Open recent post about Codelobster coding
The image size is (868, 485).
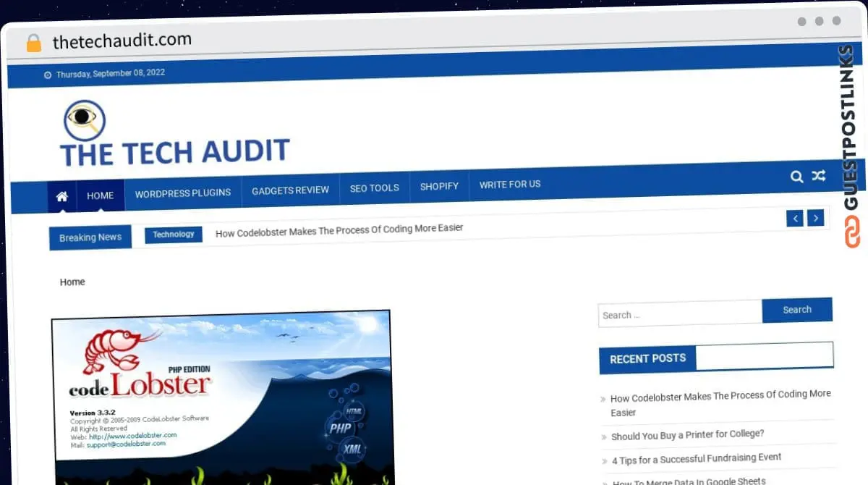(720, 403)
